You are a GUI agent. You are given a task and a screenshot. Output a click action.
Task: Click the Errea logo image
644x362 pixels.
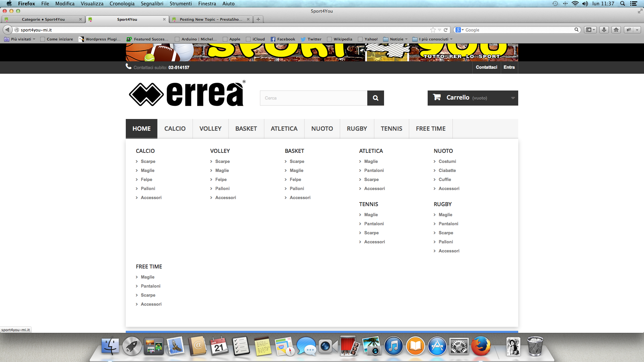click(x=187, y=94)
